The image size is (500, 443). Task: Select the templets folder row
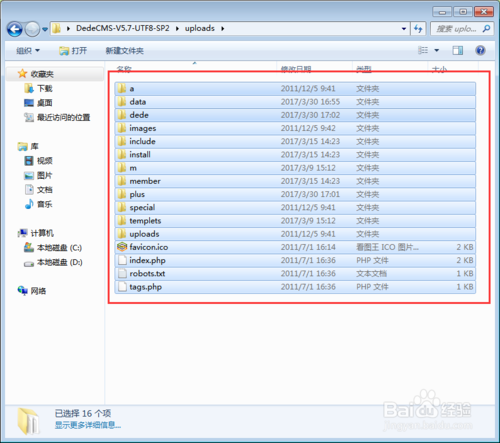295,221
